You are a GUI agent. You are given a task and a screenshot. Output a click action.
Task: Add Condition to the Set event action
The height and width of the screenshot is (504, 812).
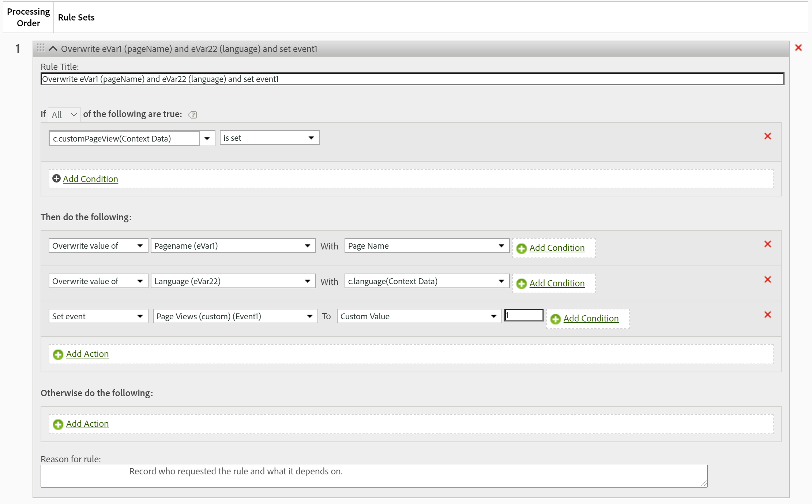click(590, 319)
